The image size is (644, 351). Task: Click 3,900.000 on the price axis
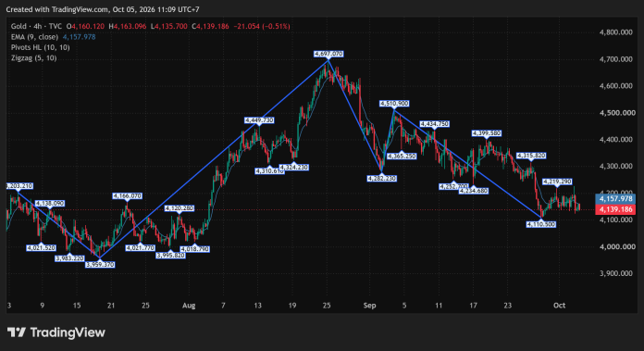click(615, 273)
